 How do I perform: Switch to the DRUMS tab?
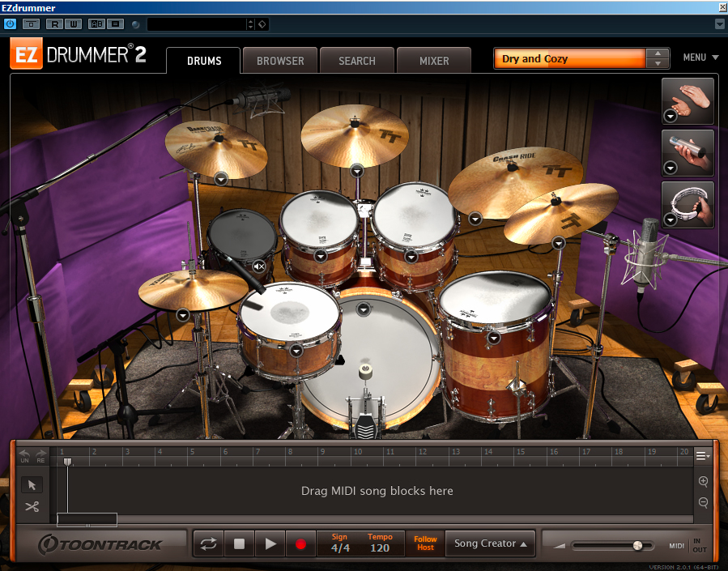coord(204,61)
